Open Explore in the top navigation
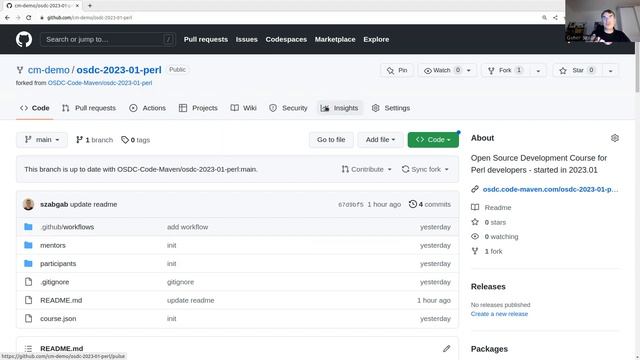This screenshot has height=360, width=640. [376, 40]
